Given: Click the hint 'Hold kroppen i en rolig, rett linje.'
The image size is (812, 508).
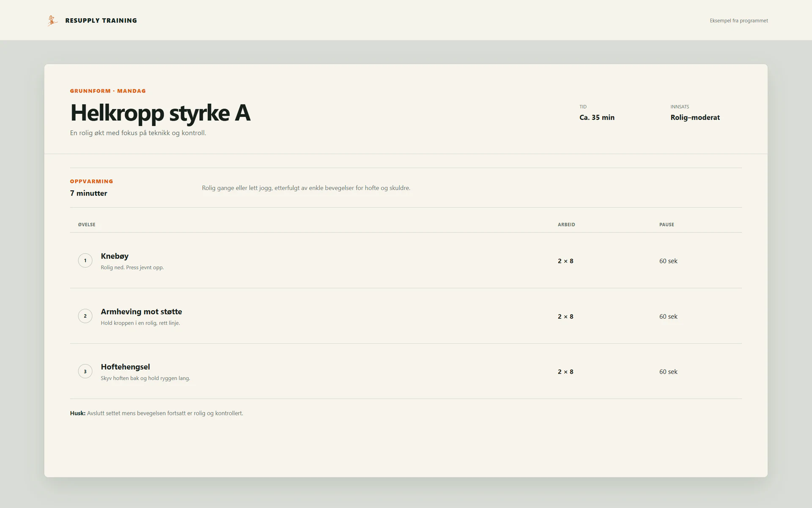Looking at the screenshot, I should tap(140, 323).
